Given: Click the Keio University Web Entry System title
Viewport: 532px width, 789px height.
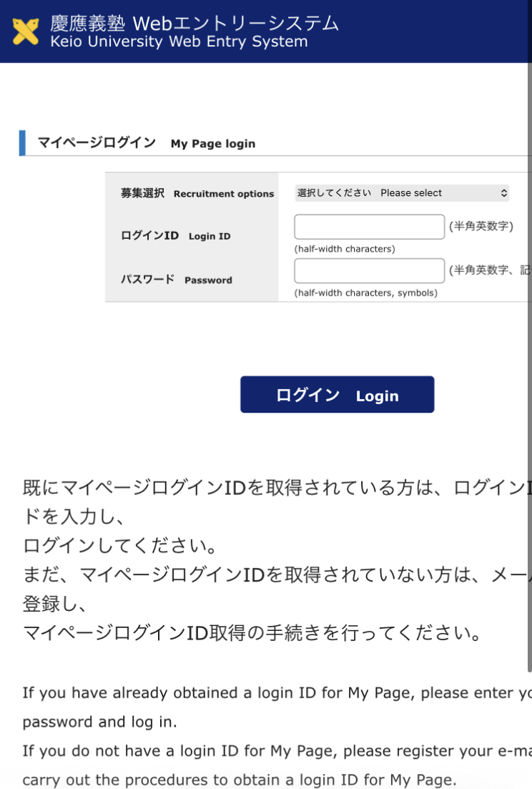Looking at the screenshot, I should point(194,32).
